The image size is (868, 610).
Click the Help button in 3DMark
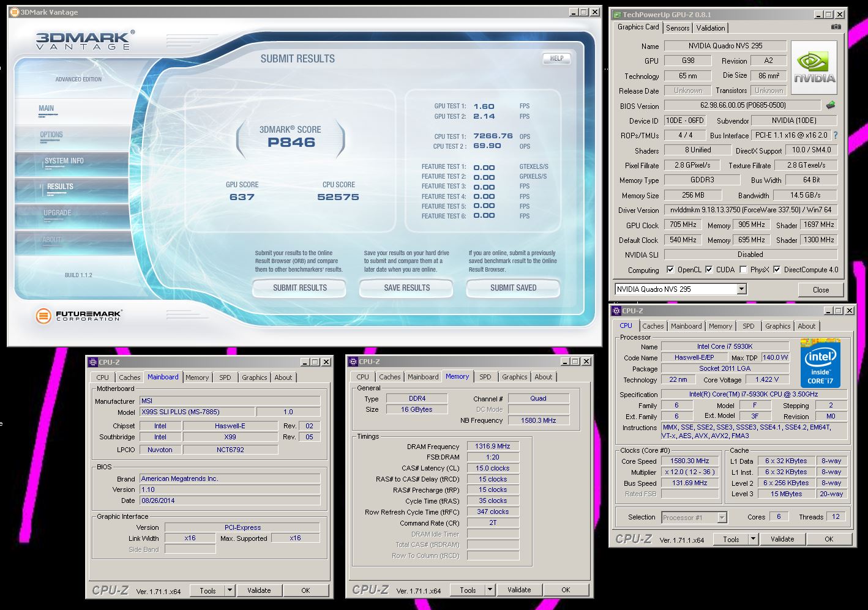(556, 58)
